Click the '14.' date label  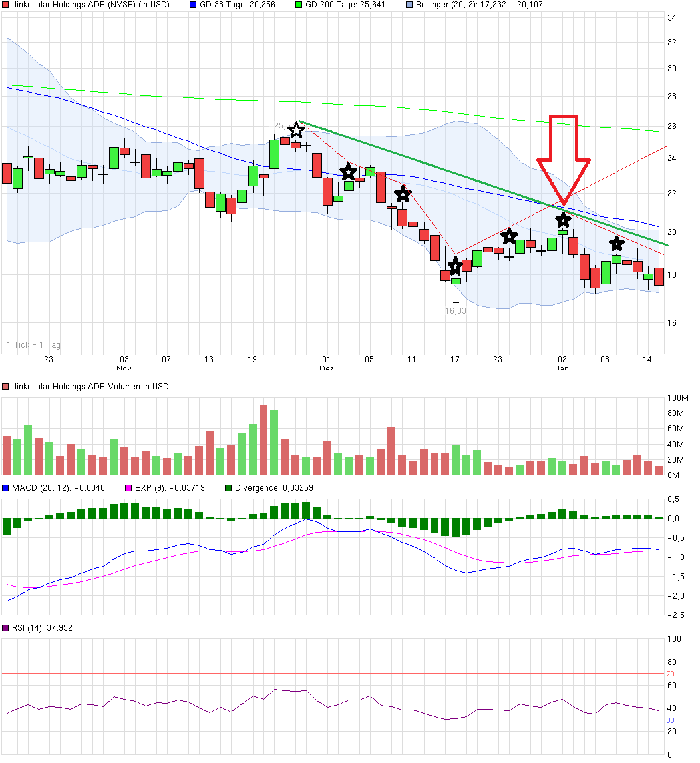pos(648,360)
